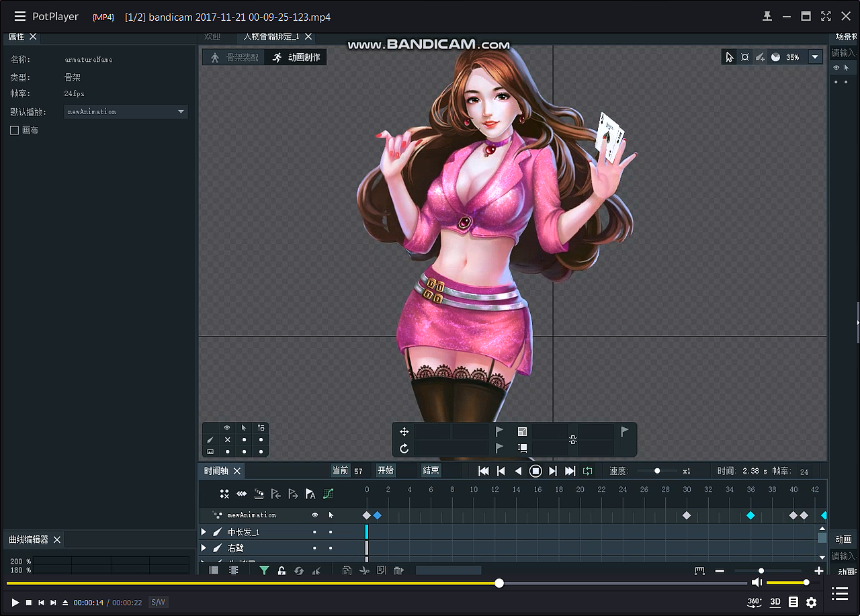Choose the create bone tool in viewport
This screenshot has width=860, height=616.
coord(760,57)
